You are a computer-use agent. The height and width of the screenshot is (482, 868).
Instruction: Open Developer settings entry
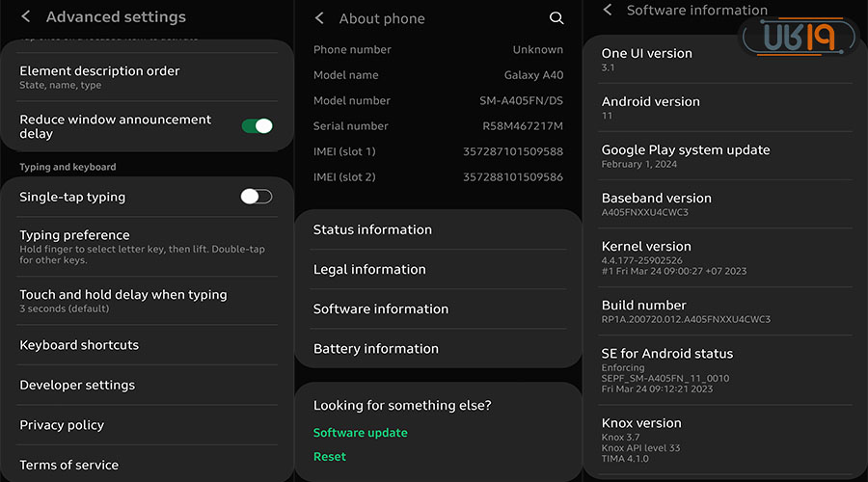coord(147,385)
